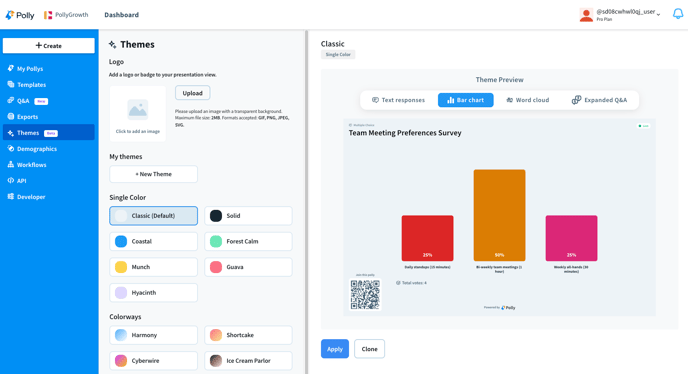688x374 pixels.
Task: Click the Themes heading sparkle icon
Action: (x=113, y=44)
